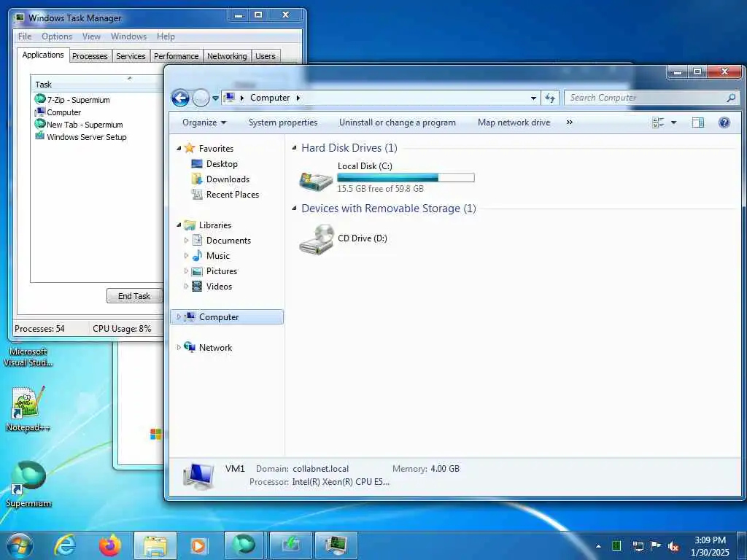This screenshot has height=560, width=747.
Task: Launch Internet Explorer from taskbar
Action: [65, 545]
